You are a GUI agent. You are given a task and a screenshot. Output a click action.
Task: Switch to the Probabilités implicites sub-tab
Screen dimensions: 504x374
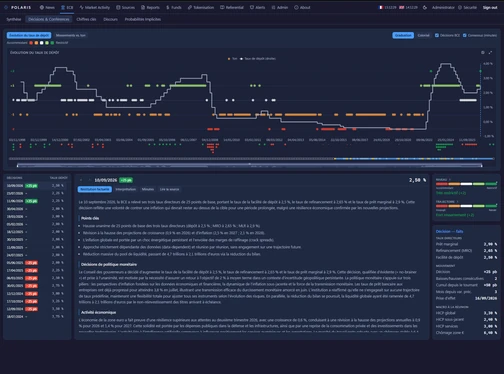pyautogui.click(x=143, y=19)
